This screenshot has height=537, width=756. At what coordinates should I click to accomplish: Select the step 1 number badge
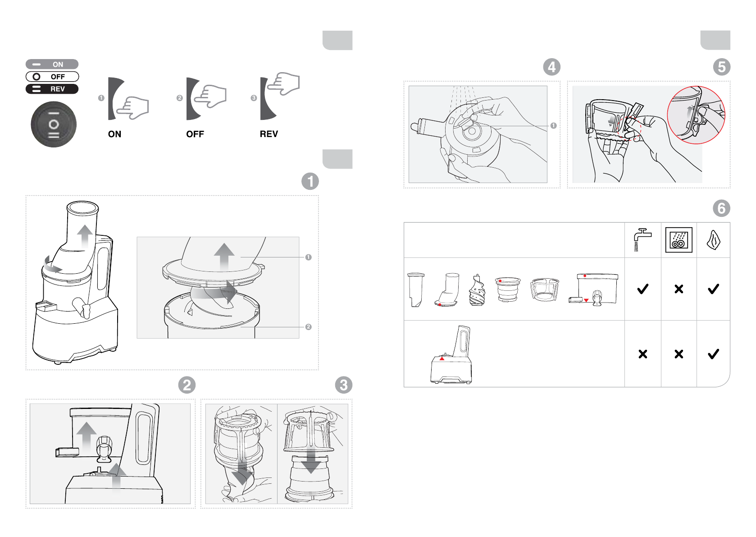310,181
